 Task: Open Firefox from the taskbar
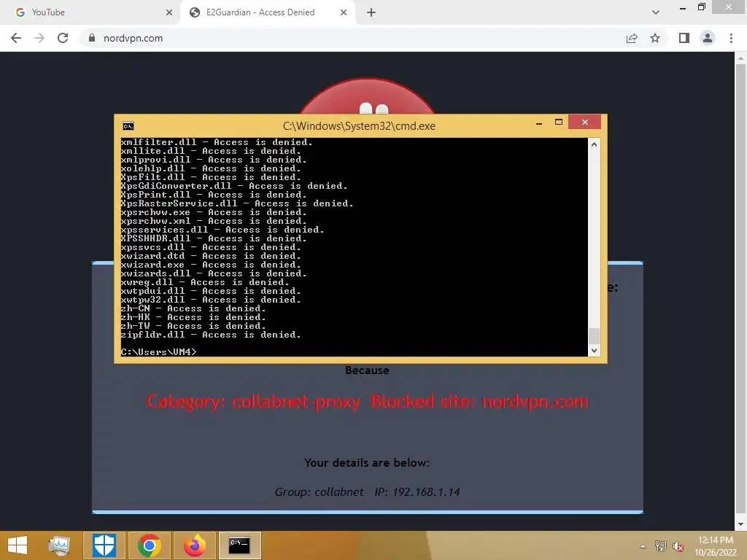[x=194, y=545]
